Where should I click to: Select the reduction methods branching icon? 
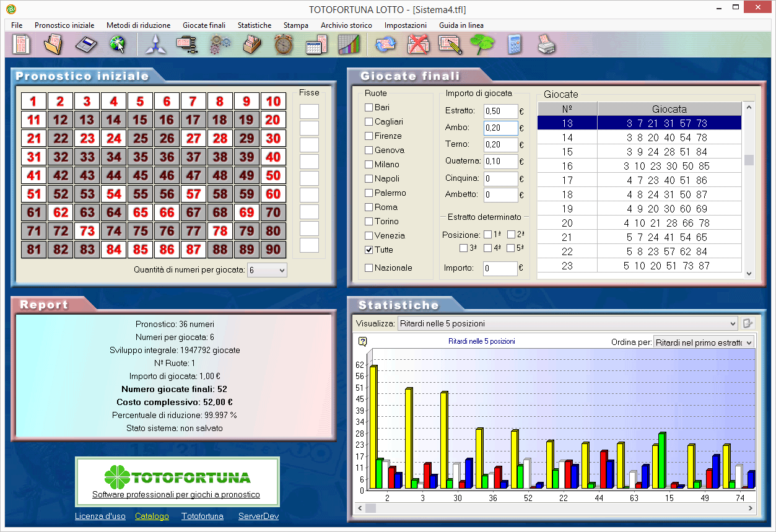point(155,44)
